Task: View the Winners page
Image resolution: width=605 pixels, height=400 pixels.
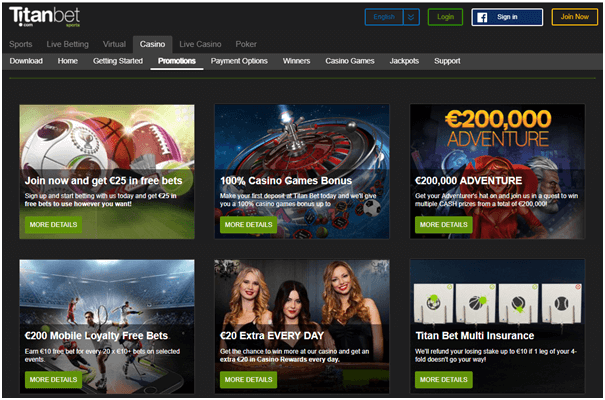Action: tap(296, 61)
